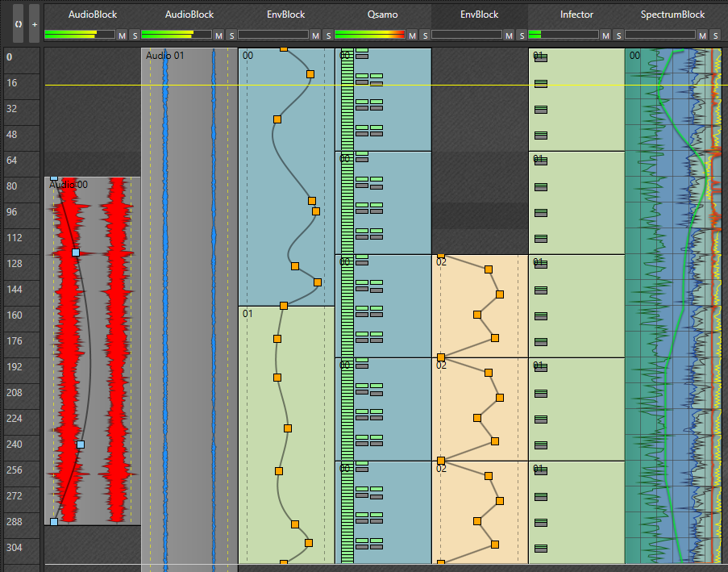Adjust the Qsamo track volume slider
This screenshot has height=572, width=728.
(371, 35)
